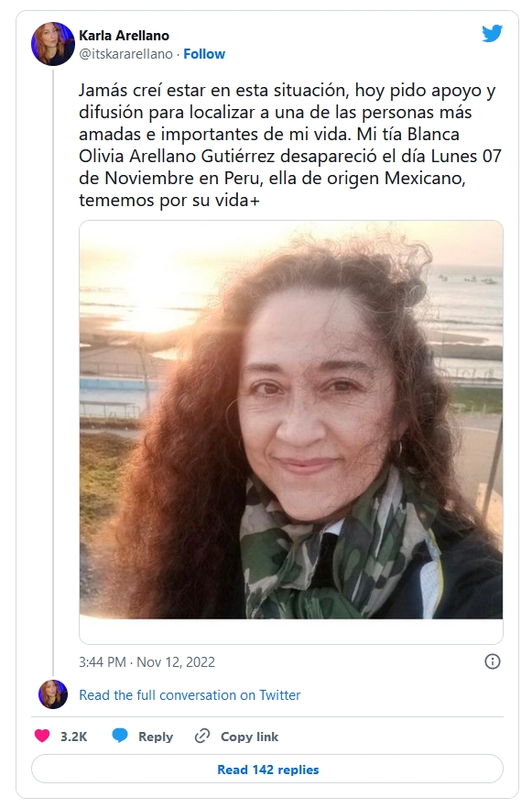Screen dimensions: 532x808
Task: Click the Twitter bird logo
Action: (x=492, y=33)
